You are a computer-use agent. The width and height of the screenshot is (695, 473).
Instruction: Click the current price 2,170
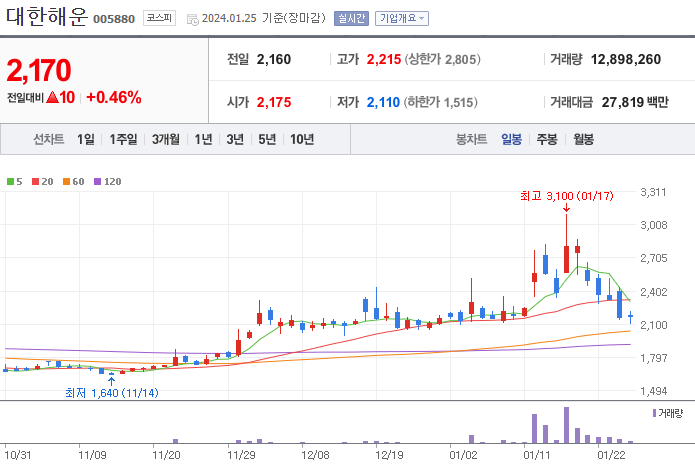click(39, 70)
